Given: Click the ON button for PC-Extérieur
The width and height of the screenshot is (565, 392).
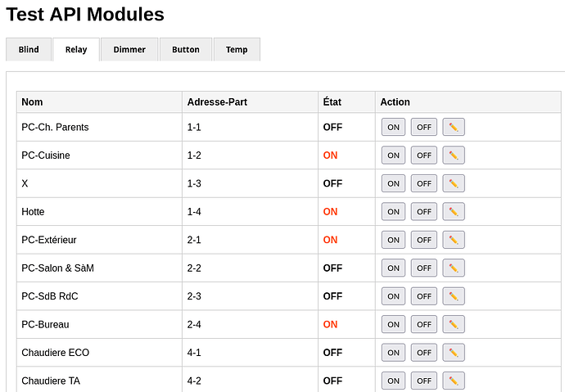Looking at the screenshot, I should coord(393,240).
